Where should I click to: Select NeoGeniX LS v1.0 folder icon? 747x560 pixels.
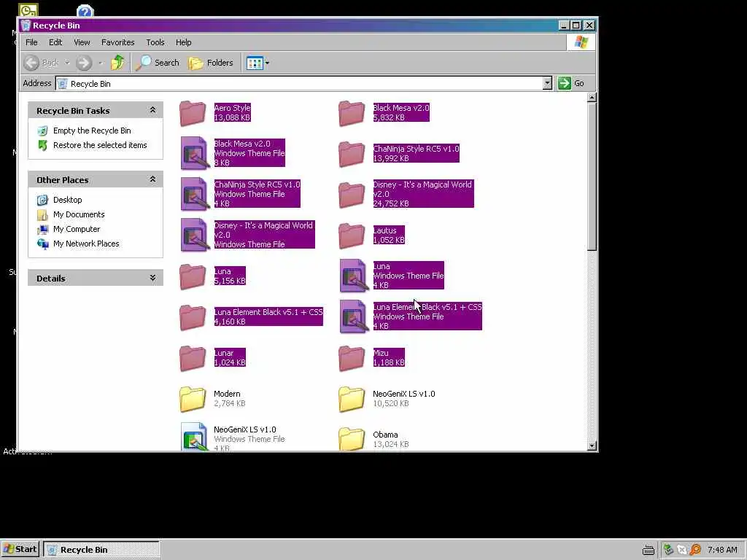352,399
